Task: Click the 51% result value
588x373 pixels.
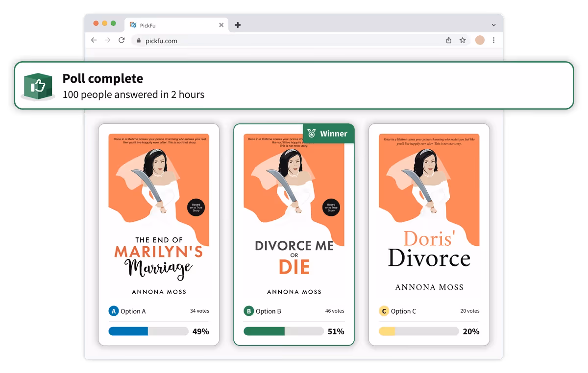Action: pyautogui.click(x=336, y=331)
